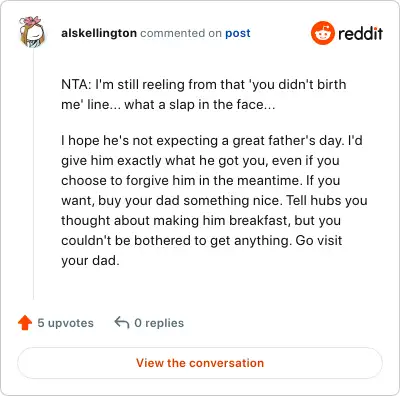Click the reply arrow icon
The width and height of the screenshot is (400, 396).
[122, 322]
